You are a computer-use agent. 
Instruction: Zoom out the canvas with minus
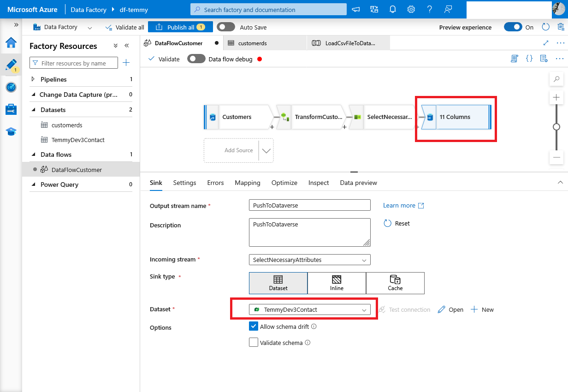click(556, 157)
